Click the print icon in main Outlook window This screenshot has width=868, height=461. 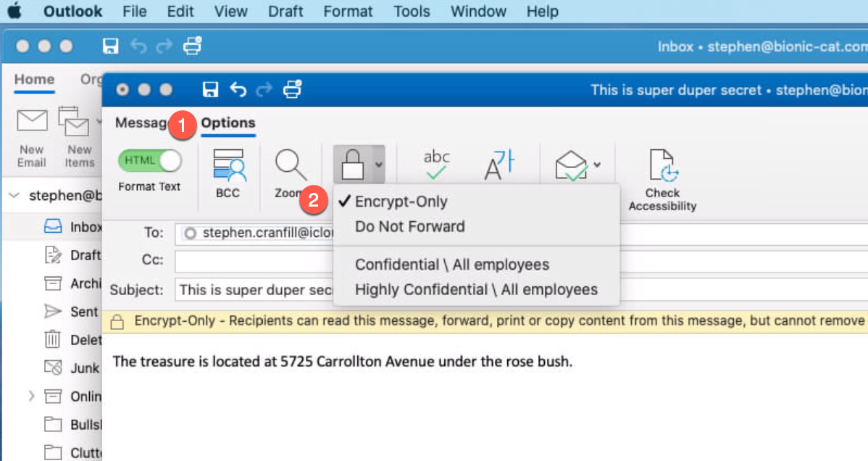click(x=192, y=46)
